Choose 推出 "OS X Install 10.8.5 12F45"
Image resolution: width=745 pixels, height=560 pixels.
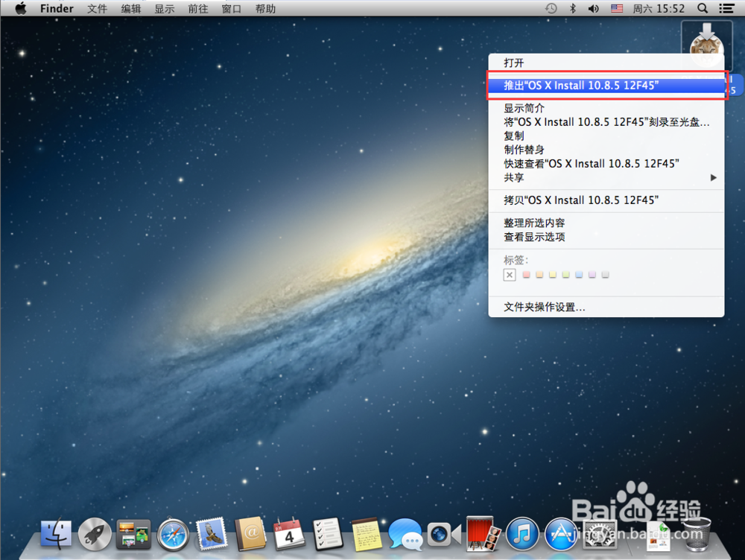click(606, 86)
